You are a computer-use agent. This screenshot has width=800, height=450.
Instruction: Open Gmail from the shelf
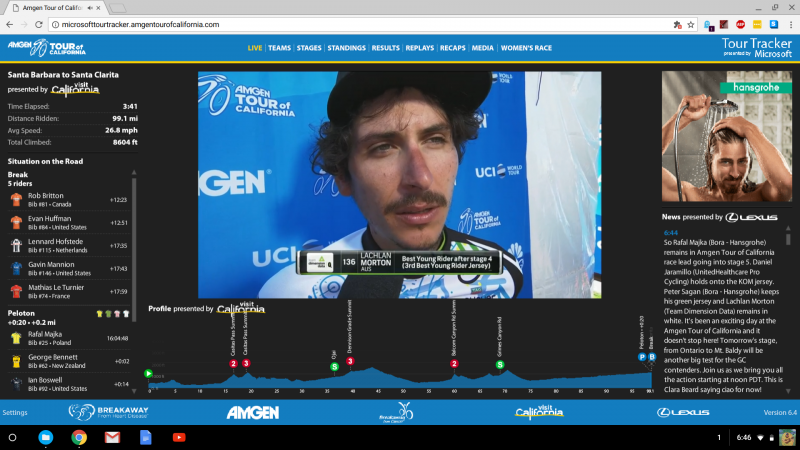click(112, 438)
